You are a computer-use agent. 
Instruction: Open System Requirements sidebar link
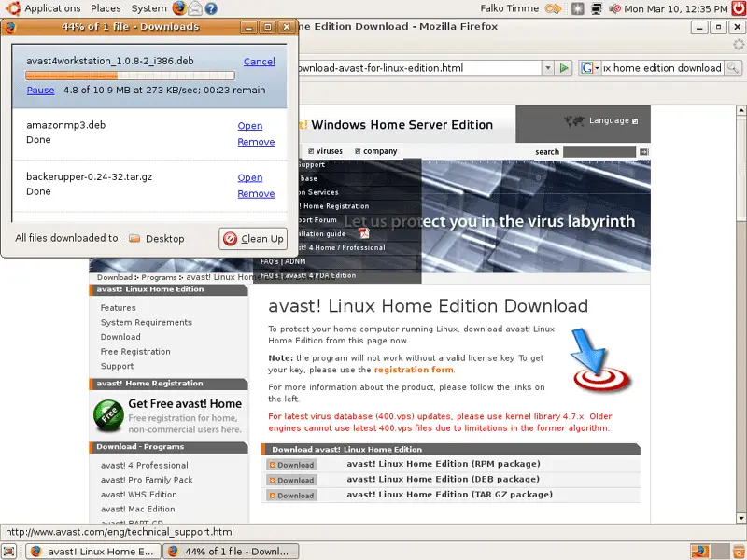tap(147, 322)
